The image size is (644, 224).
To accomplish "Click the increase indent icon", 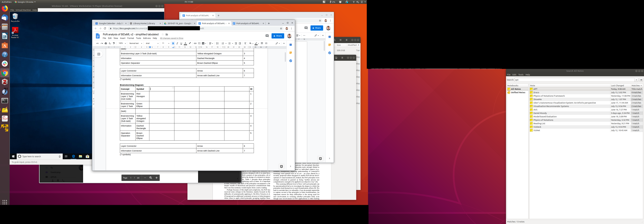I will (240, 44).
